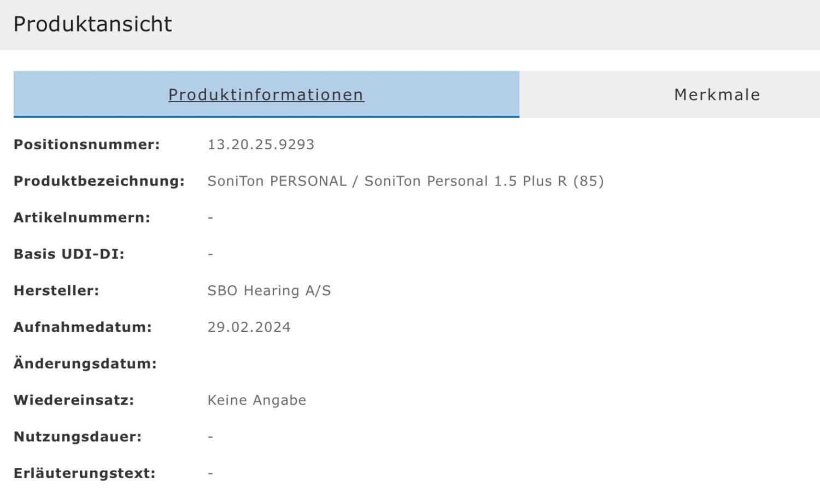Image resolution: width=820 pixels, height=504 pixels.
Task: Click the Positionsnummer label
Action: pos(86,145)
